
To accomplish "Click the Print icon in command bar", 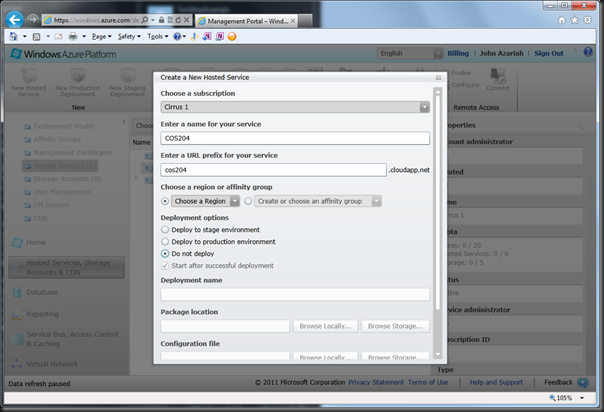I will [x=73, y=37].
